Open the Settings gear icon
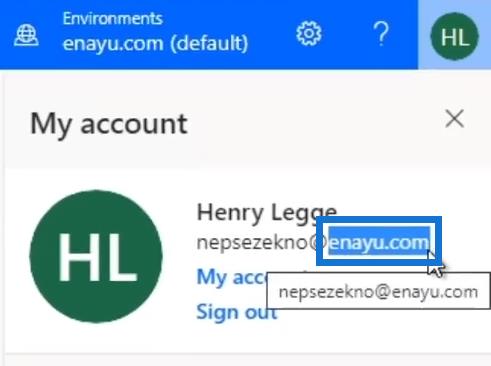491x366 pixels. pyautogui.click(x=309, y=34)
